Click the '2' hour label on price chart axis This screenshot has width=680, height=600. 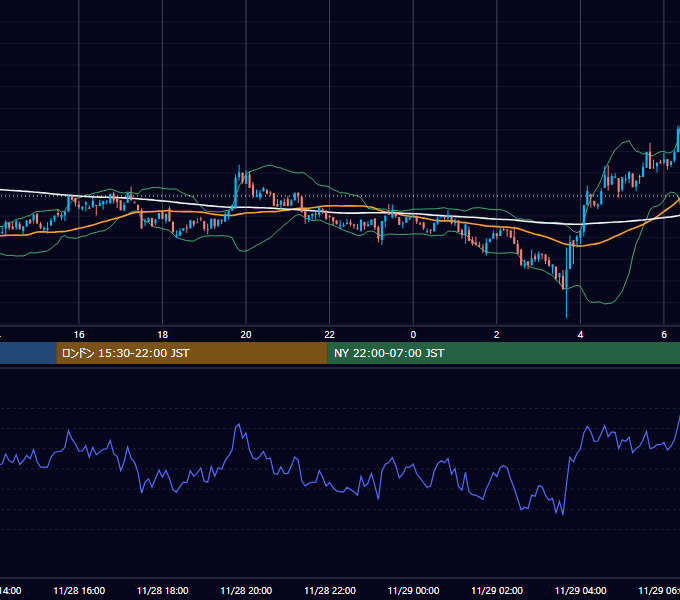(497, 335)
